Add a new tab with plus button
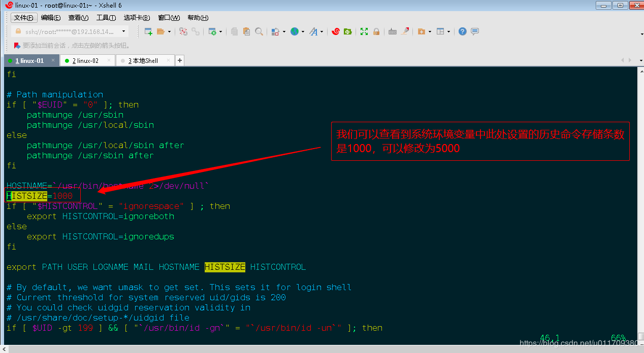The width and height of the screenshot is (644, 353). [x=179, y=60]
